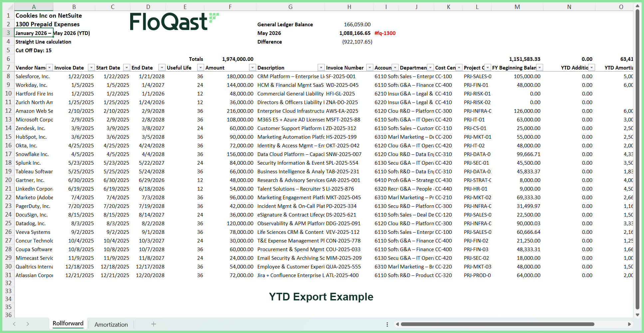
Task: Click the vertical scrollbar up arrow
Action: 637,6
